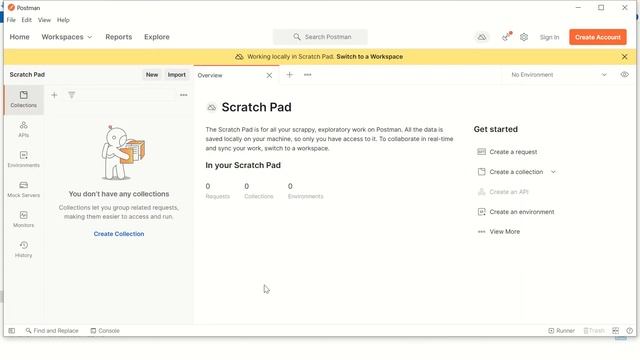Open the History sidebar section

tap(24, 249)
